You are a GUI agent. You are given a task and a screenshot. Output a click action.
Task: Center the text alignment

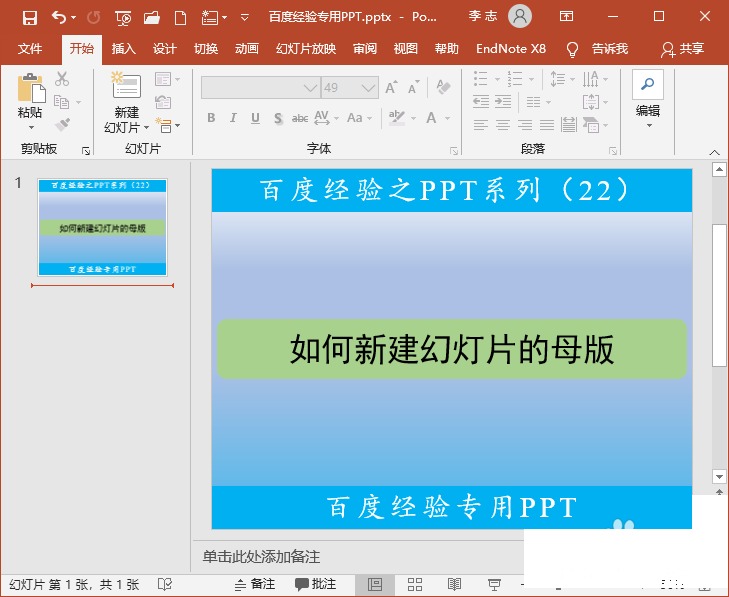click(503, 125)
